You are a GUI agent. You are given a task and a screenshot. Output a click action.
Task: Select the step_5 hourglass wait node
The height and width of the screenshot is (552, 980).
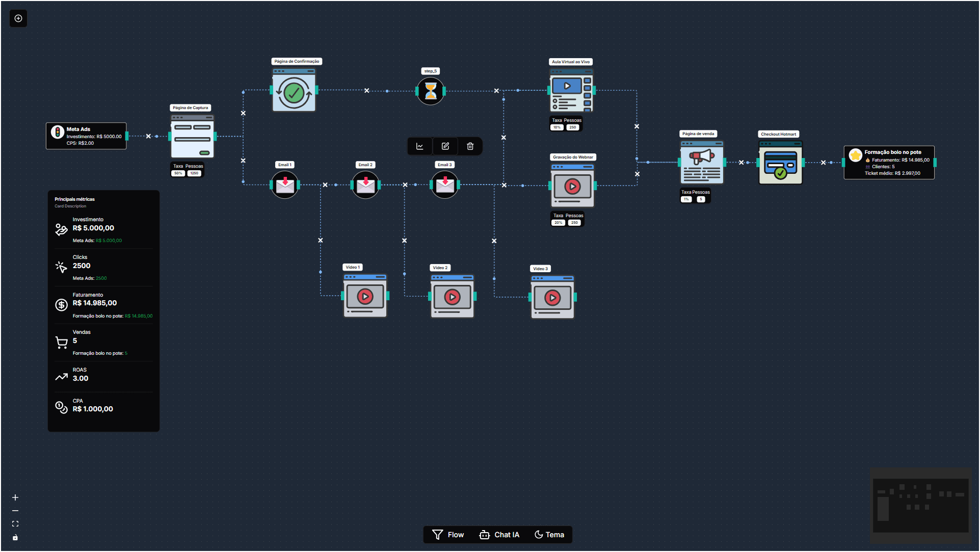coord(431,91)
